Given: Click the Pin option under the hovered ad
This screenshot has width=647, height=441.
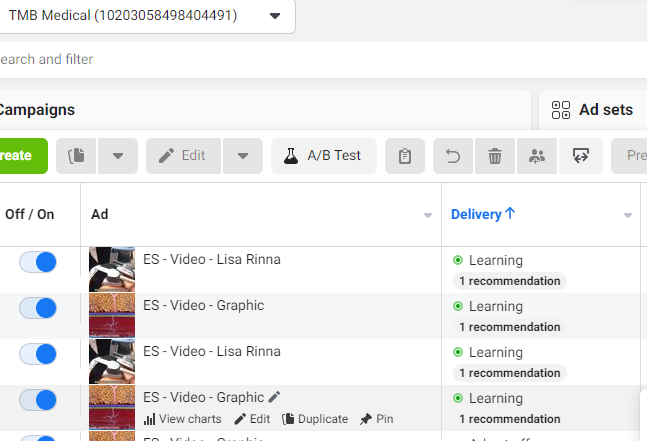Looking at the screenshot, I should pos(376,419).
